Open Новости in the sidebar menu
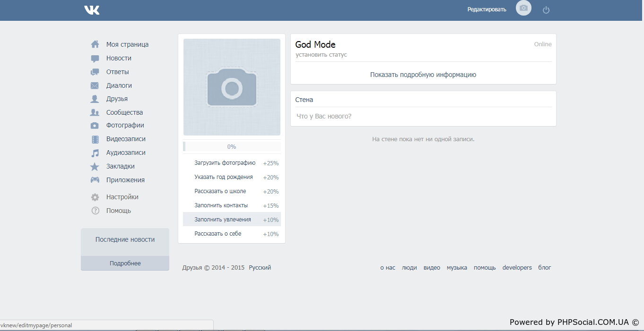Screen dimensions: 644x331 coord(119,58)
